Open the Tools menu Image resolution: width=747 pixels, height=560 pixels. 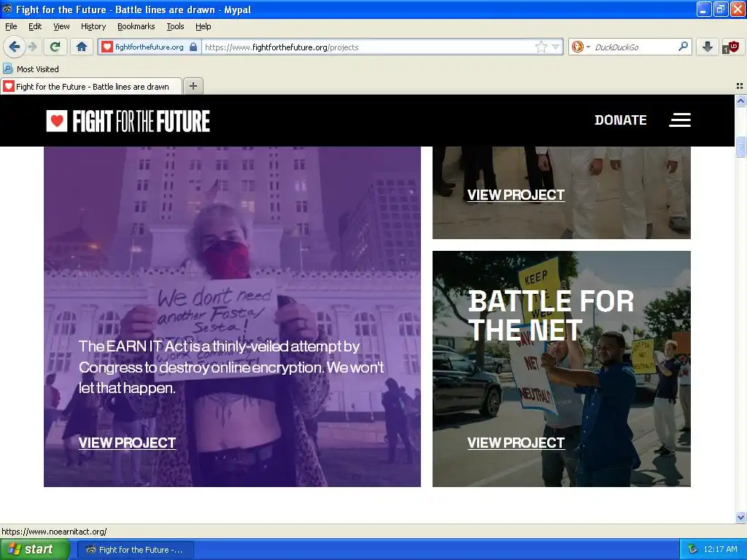click(175, 26)
